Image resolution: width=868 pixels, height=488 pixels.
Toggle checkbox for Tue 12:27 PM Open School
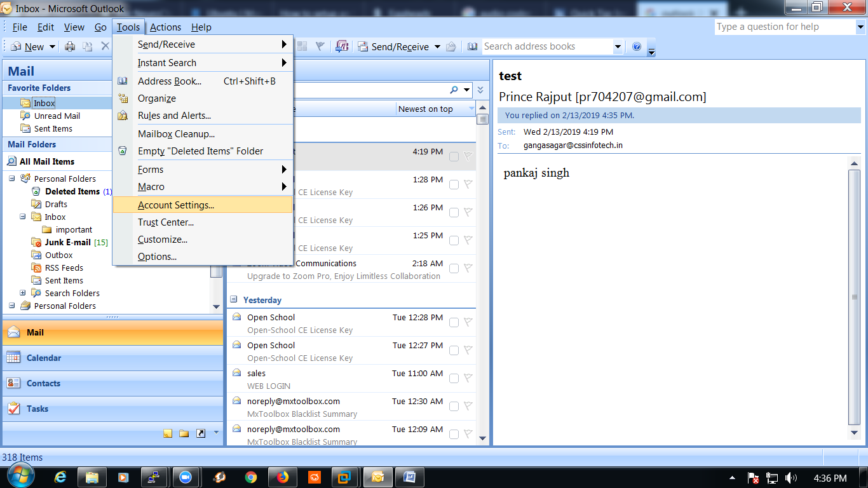point(454,350)
